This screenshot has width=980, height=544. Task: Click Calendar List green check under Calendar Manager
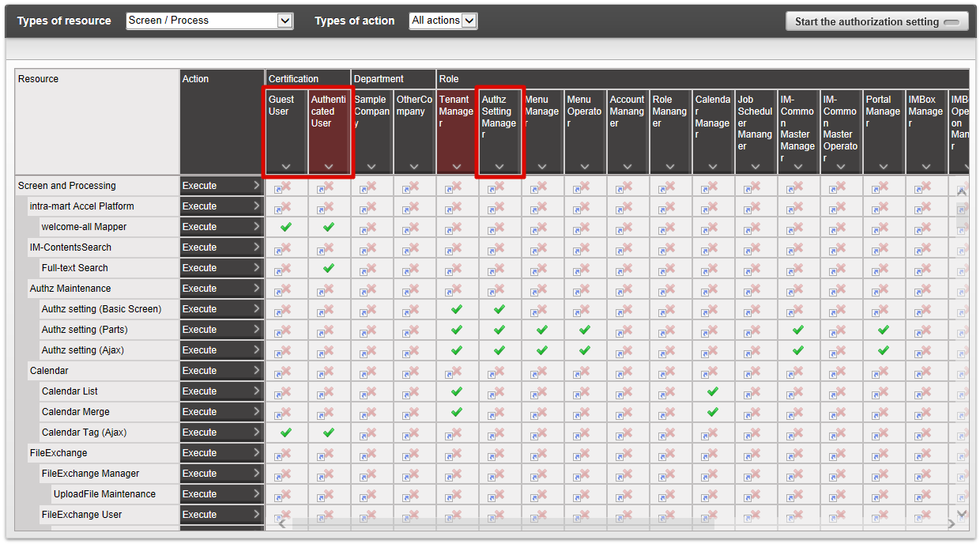click(713, 391)
